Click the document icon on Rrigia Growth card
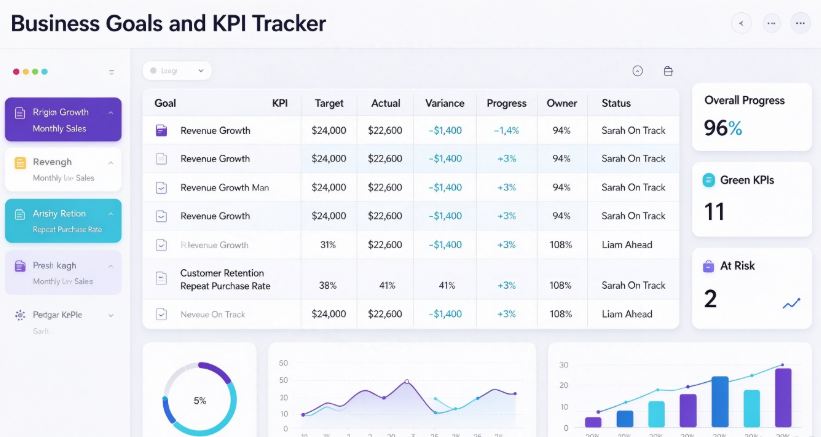 [20, 113]
